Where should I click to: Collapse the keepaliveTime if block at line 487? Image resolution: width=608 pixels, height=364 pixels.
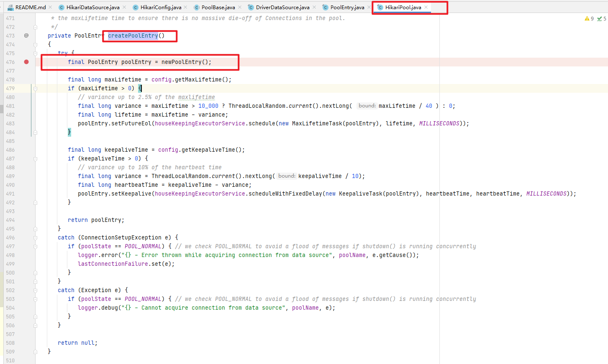point(35,159)
